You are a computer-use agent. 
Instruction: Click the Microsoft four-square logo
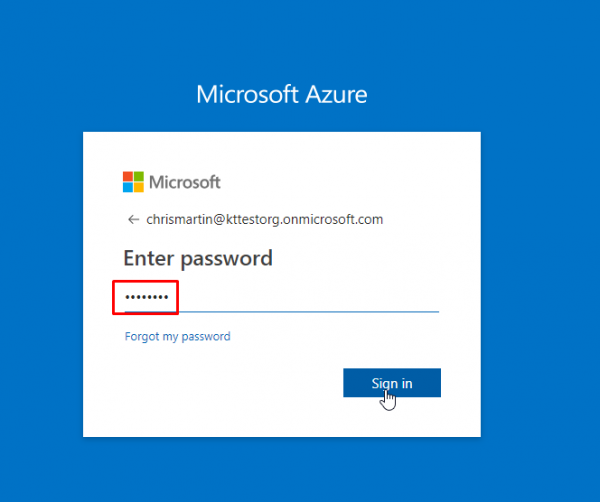point(133,182)
